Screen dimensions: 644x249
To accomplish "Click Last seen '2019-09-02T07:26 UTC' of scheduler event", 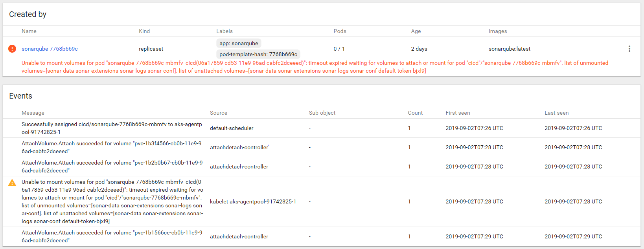I will [573, 128].
